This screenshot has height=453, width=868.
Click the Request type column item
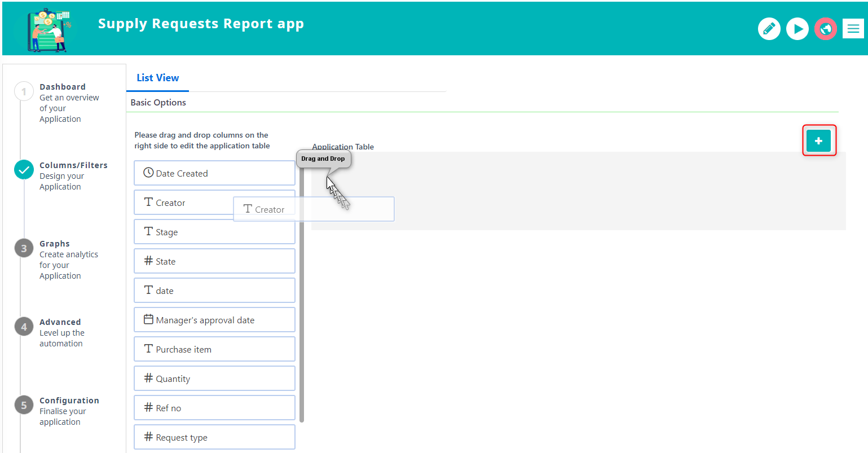(x=214, y=437)
